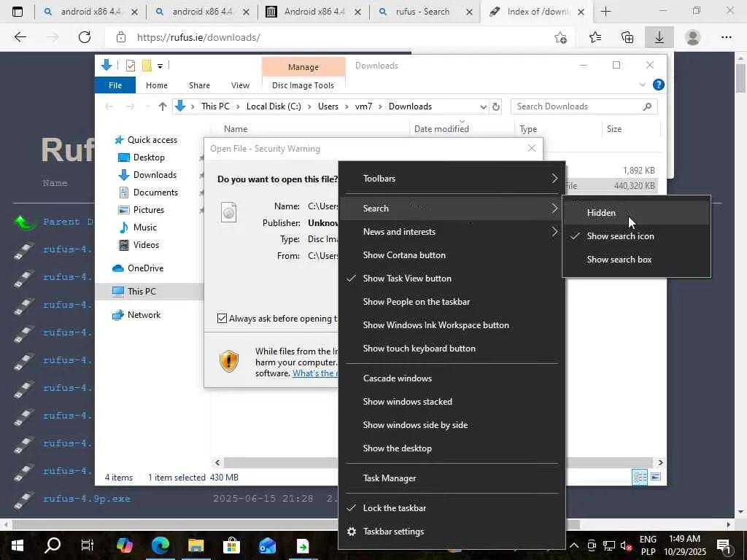Choose Cascade windows
This screenshot has width=747, height=560.
click(452, 378)
